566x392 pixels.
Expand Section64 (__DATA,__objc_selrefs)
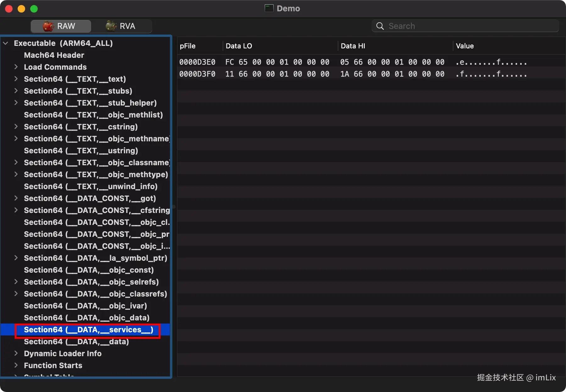point(16,282)
